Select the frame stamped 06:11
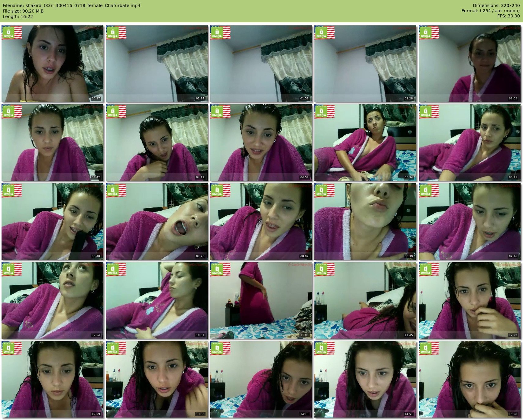 coord(469,143)
